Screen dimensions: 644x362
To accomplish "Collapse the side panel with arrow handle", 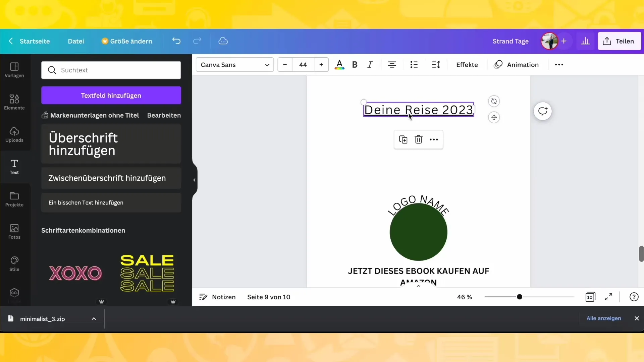I will coord(194,180).
